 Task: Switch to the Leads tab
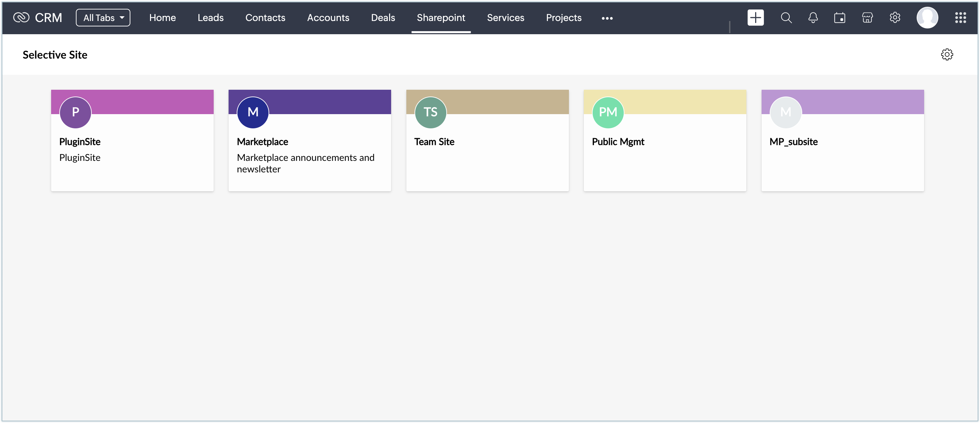(210, 18)
